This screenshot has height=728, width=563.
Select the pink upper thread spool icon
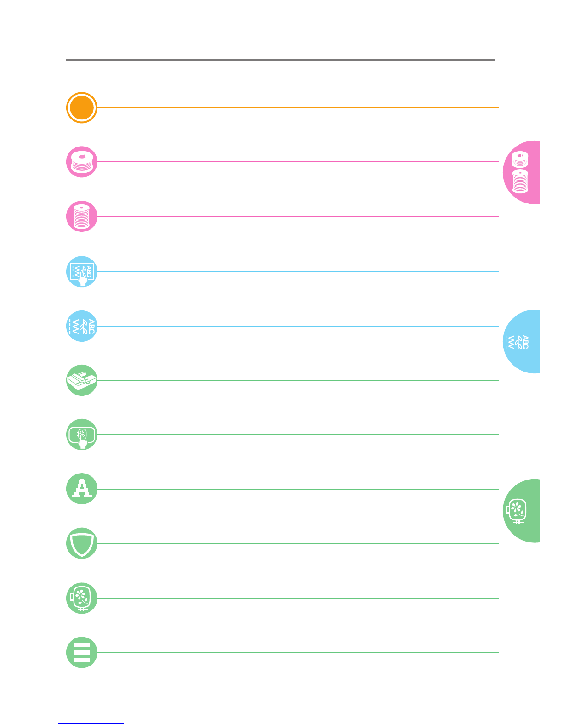[82, 216]
